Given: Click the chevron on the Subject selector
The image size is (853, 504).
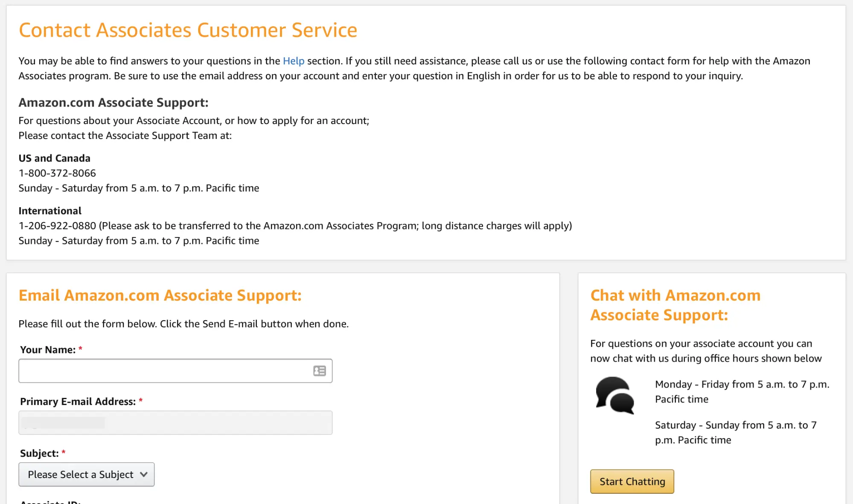Looking at the screenshot, I should (143, 474).
